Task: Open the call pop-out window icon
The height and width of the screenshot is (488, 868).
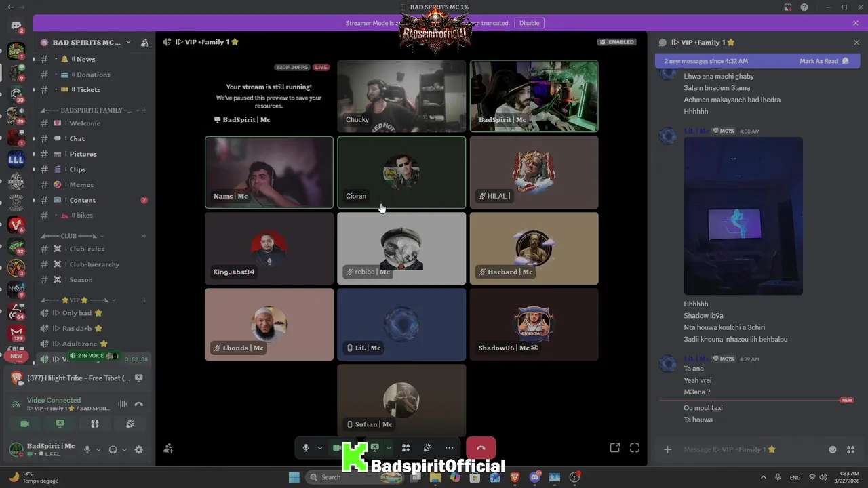Action: (615, 447)
